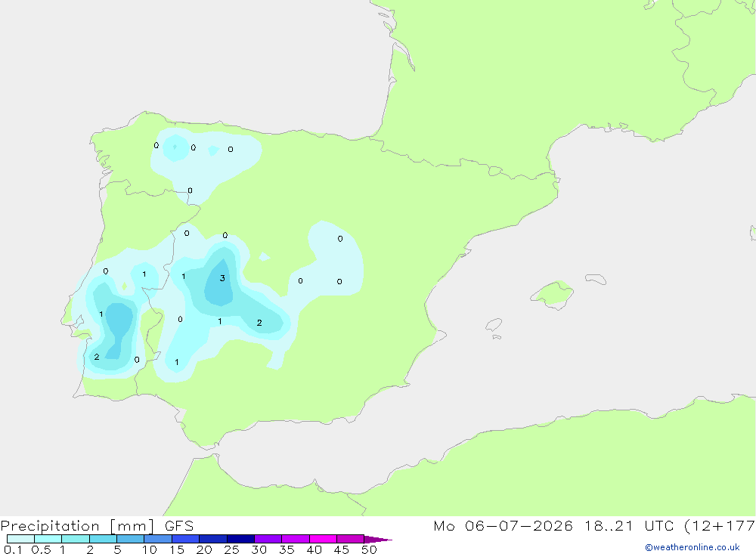Select the 2–5 mm legend color
Screen dimensions: 756x554
point(103,539)
